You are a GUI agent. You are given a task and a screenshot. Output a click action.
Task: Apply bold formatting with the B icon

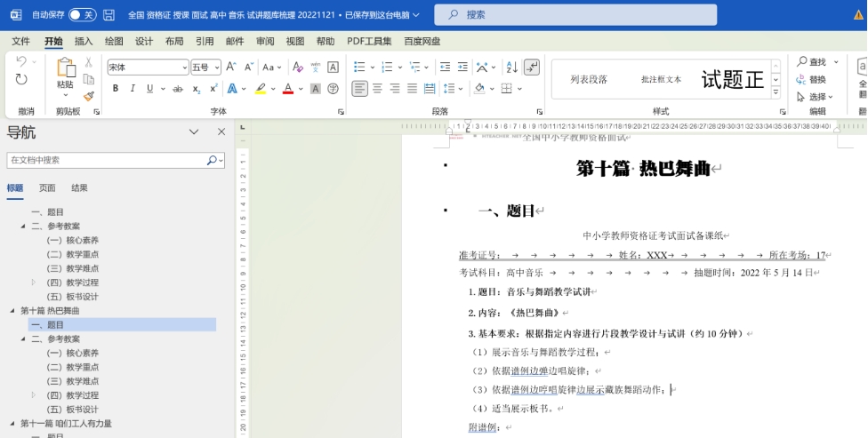coord(116,89)
